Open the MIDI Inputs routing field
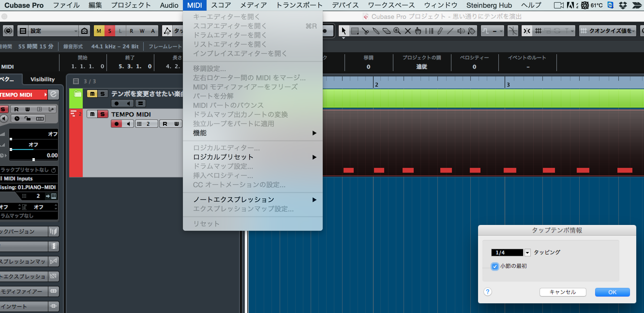 (29, 179)
